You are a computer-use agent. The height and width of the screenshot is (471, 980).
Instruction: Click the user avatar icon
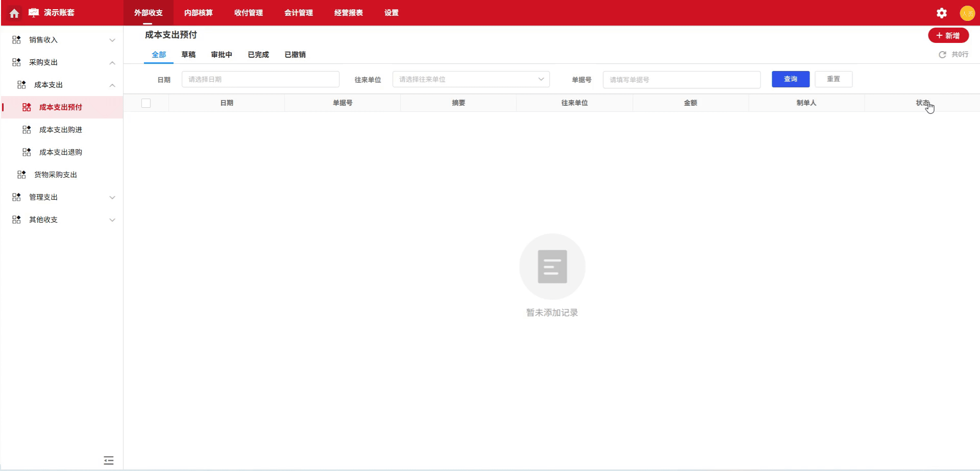coord(967,13)
